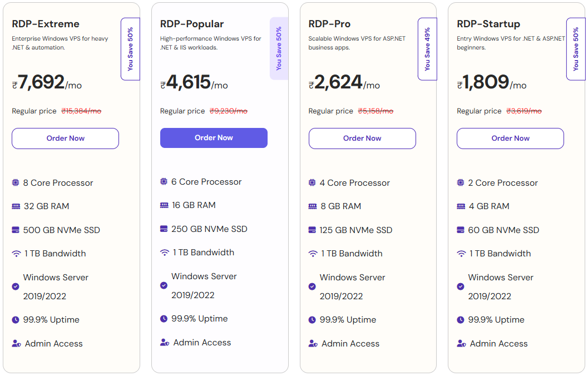Click the uptime clock icon on RDP-Popular
The image size is (588, 376).
coord(164,318)
